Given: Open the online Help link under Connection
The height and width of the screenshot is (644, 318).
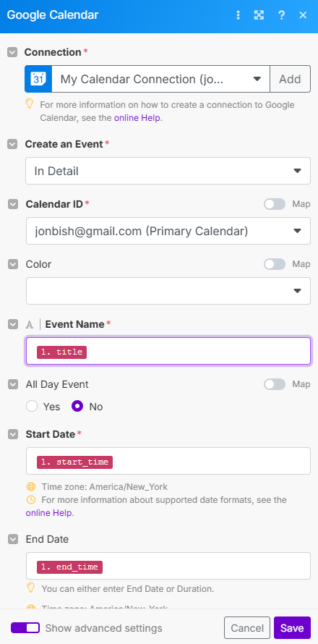Looking at the screenshot, I should (138, 118).
